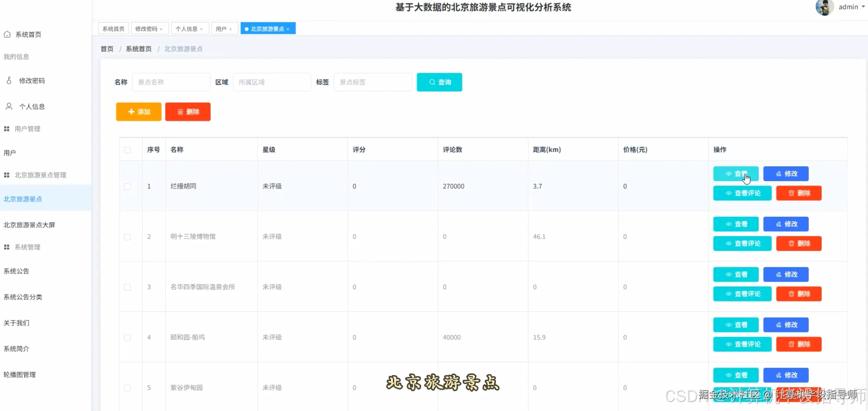Open the admin user dropdown arrow
Image resolution: width=868 pixels, height=411 pixels.
point(863,7)
